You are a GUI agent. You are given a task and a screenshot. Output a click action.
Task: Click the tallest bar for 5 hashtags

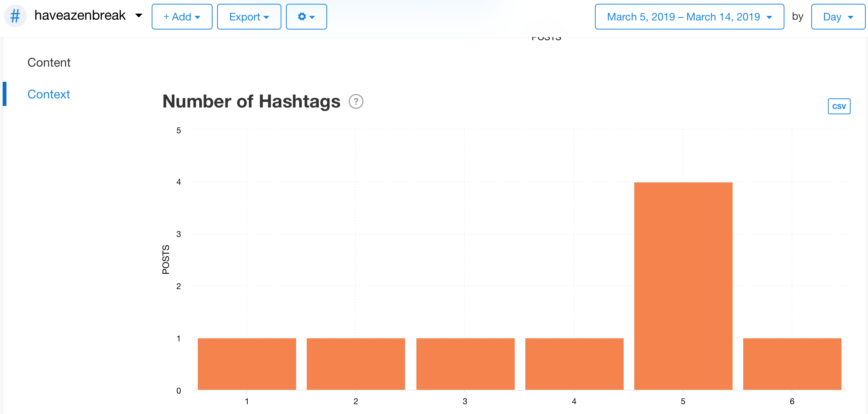tap(683, 286)
